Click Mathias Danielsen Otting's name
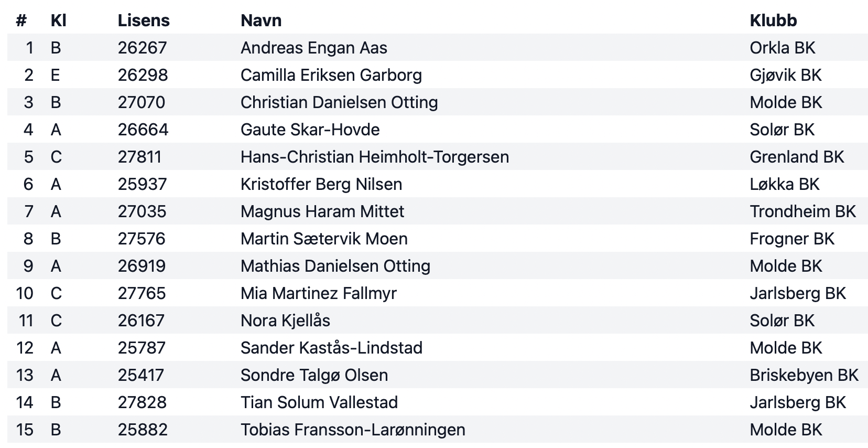The image size is (868, 448). [x=335, y=266]
